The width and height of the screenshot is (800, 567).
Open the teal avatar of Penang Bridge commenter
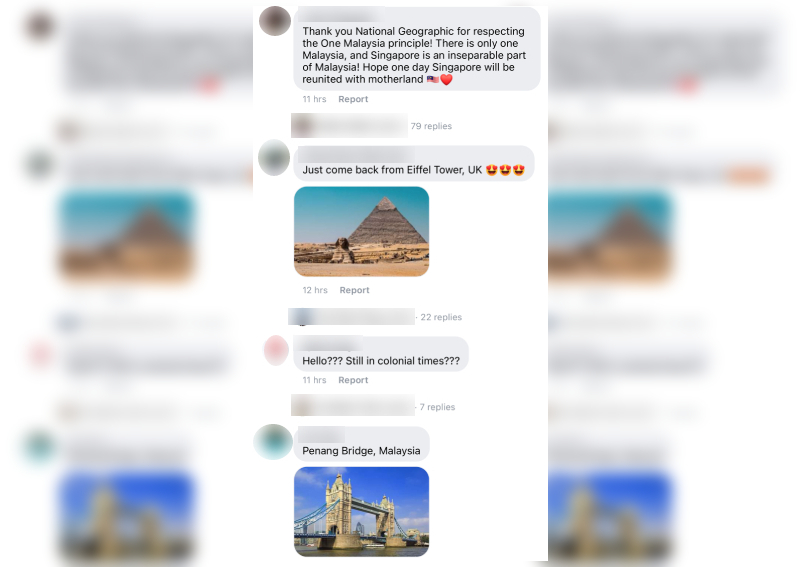click(273, 442)
